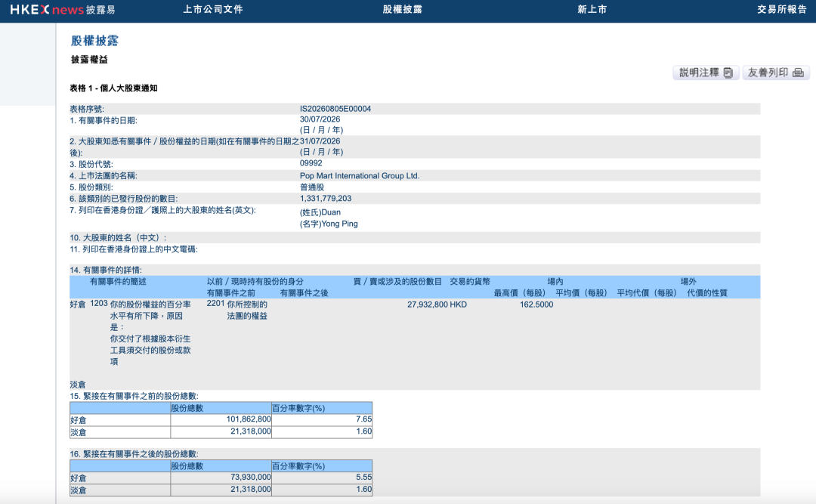
Task: Open the 上市公司文件 menu
Action: (213, 9)
